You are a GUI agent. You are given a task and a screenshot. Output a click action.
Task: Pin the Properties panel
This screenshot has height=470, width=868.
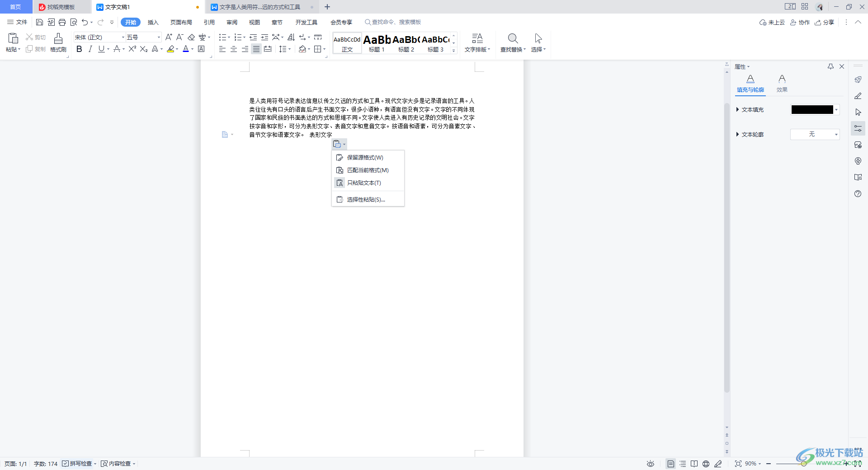click(x=830, y=66)
